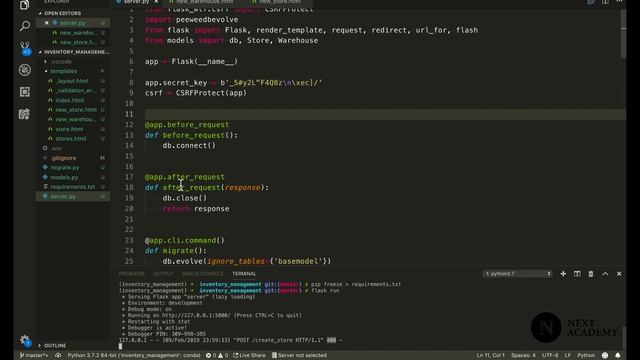Click the feedback smiley icon
The image size is (640, 360).
pos(605,356)
